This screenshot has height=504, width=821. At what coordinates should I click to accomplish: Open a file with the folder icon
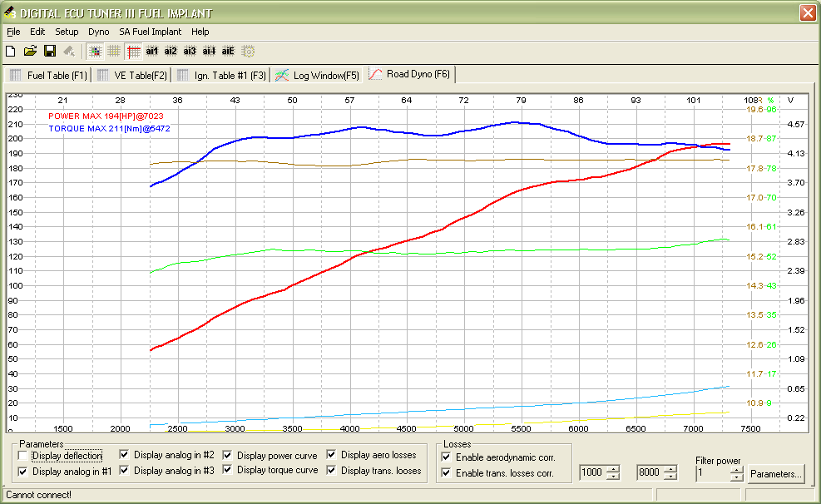click(x=30, y=51)
